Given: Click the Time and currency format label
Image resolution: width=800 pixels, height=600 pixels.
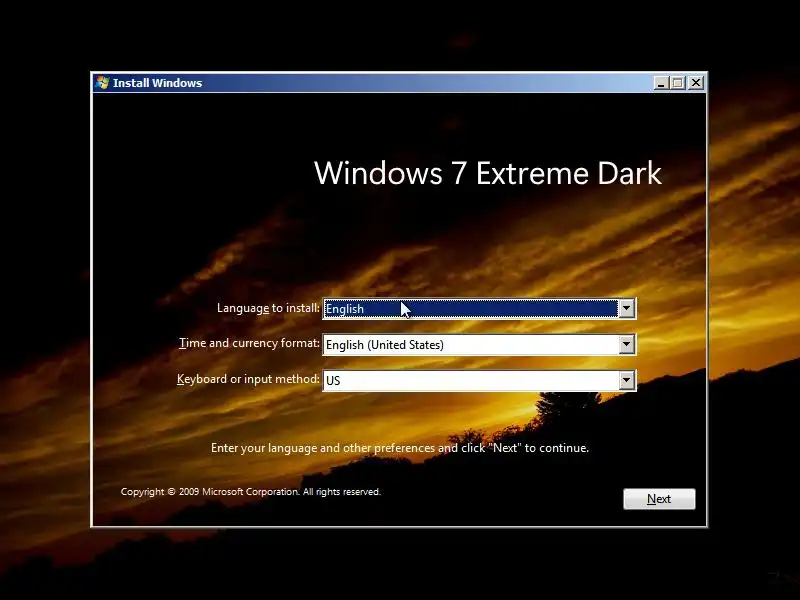Looking at the screenshot, I should click(x=249, y=343).
